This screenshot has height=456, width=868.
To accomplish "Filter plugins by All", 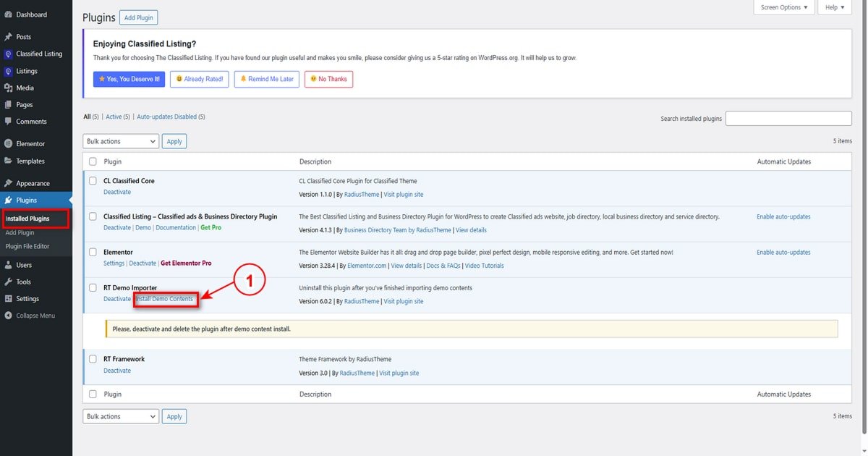I will tap(87, 117).
